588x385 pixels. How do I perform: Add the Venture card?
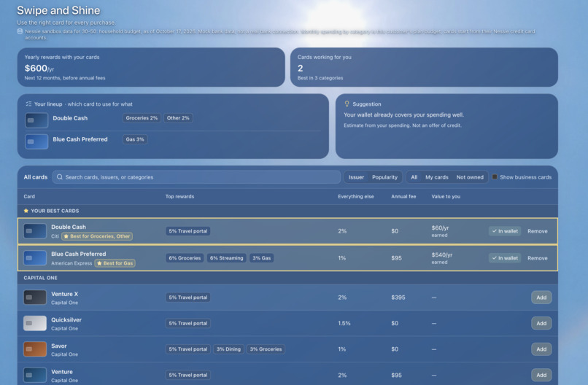(541, 375)
